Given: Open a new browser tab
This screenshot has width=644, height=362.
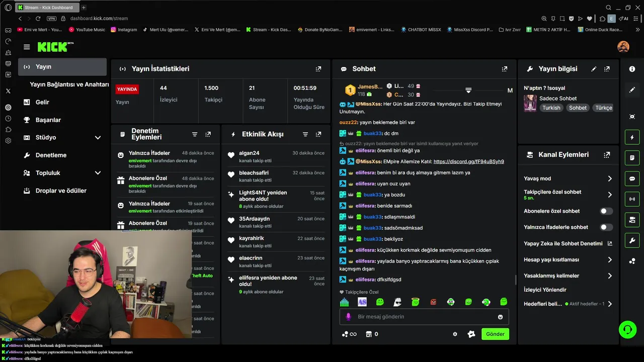Looking at the screenshot, I should (x=84, y=8).
